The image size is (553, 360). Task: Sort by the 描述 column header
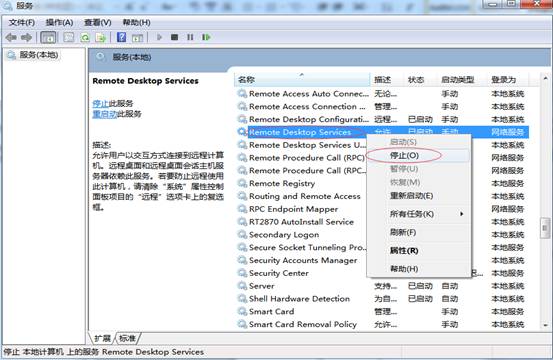pos(387,80)
